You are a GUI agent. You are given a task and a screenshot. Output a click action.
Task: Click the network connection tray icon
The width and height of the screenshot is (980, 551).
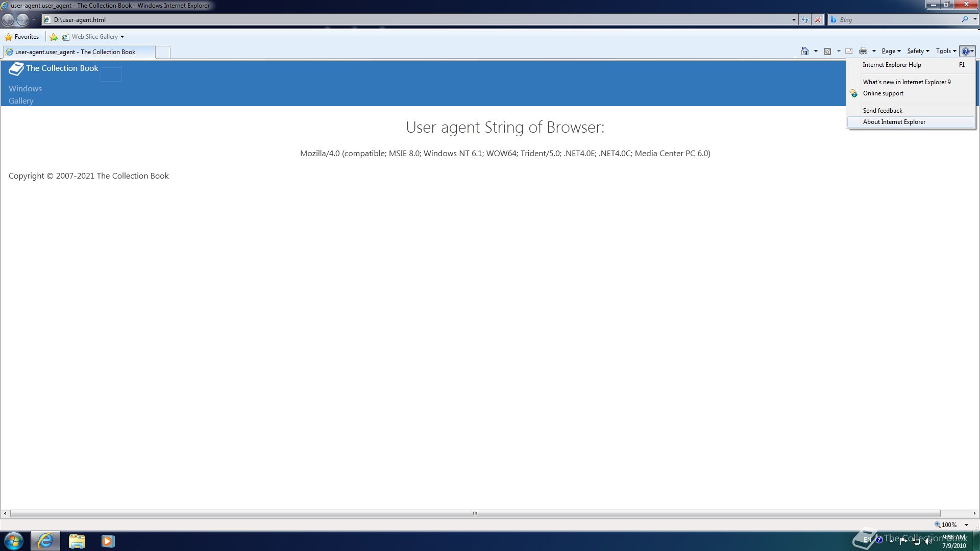[916, 541]
